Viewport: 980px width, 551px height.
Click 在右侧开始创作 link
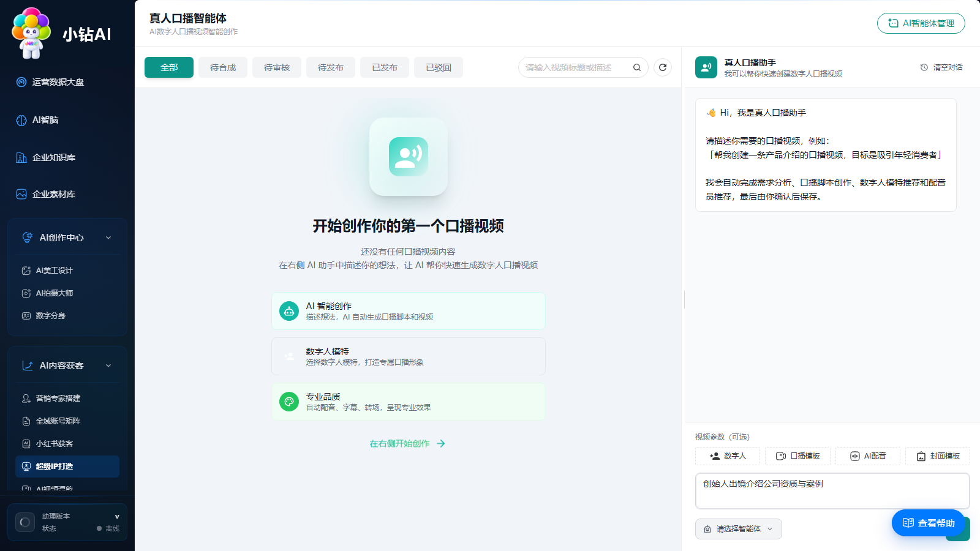tap(407, 444)
